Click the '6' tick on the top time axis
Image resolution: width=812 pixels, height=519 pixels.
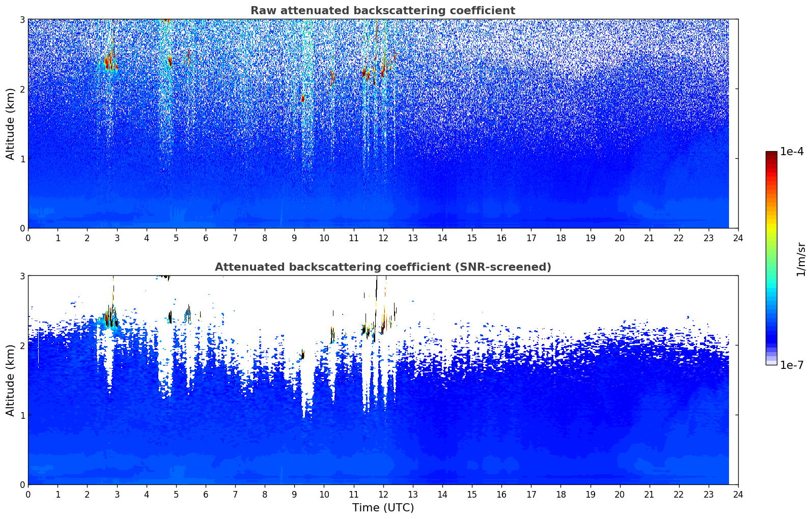206,238
